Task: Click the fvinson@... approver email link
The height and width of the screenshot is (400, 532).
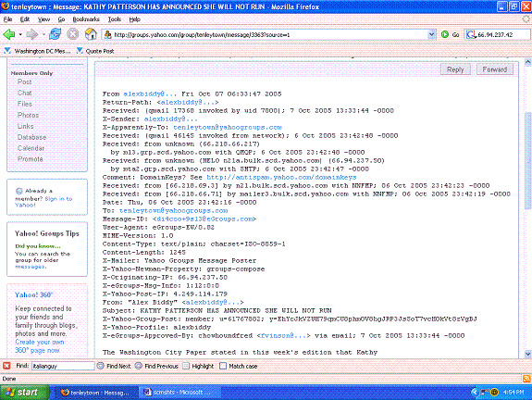Action: point(283,335)
